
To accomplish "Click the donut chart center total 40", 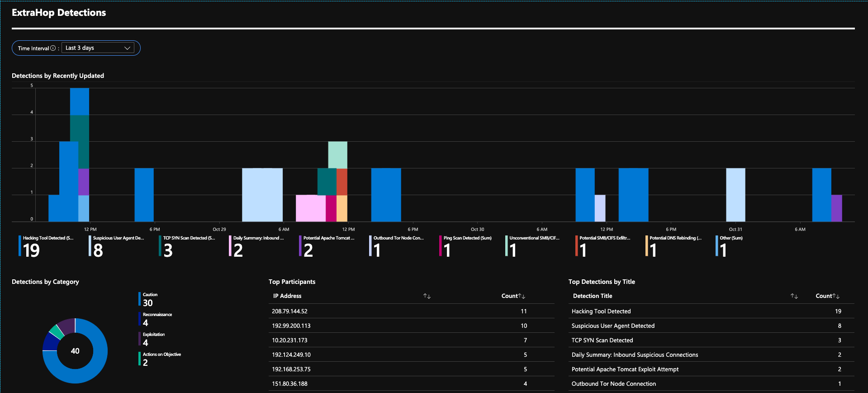I will click(75, 351).
